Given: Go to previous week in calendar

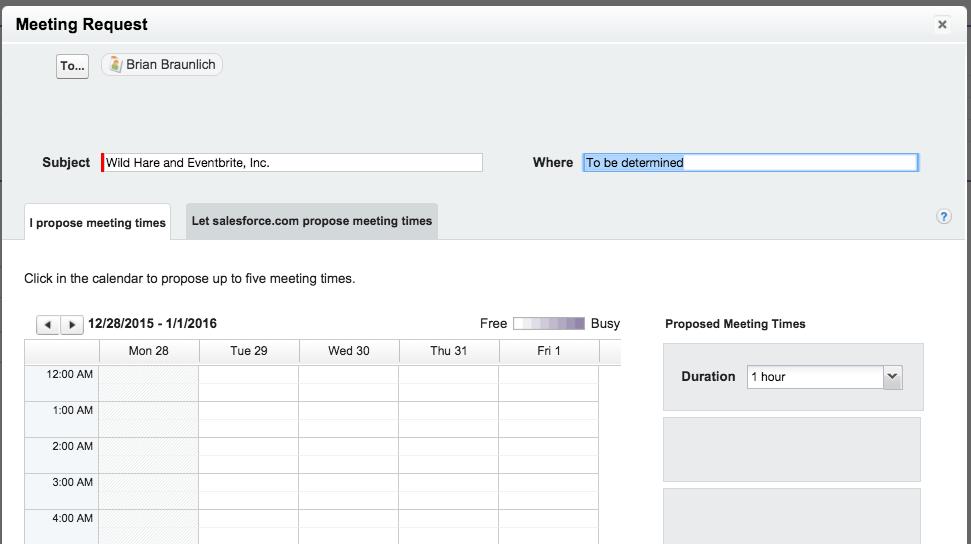Looking at the screenshot, I should 48,325.
